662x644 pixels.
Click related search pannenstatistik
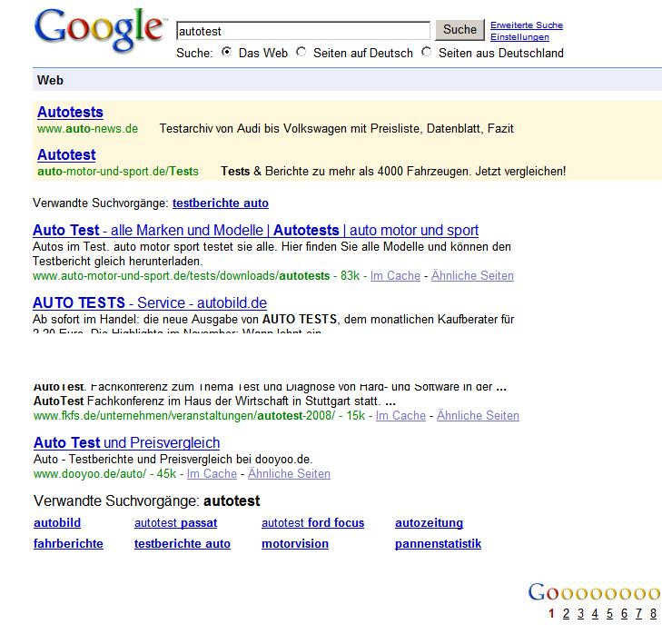click(x=439, y=543)
